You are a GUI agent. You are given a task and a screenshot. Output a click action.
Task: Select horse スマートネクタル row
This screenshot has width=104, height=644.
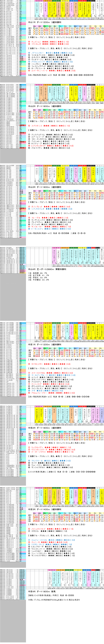point(51,373)
